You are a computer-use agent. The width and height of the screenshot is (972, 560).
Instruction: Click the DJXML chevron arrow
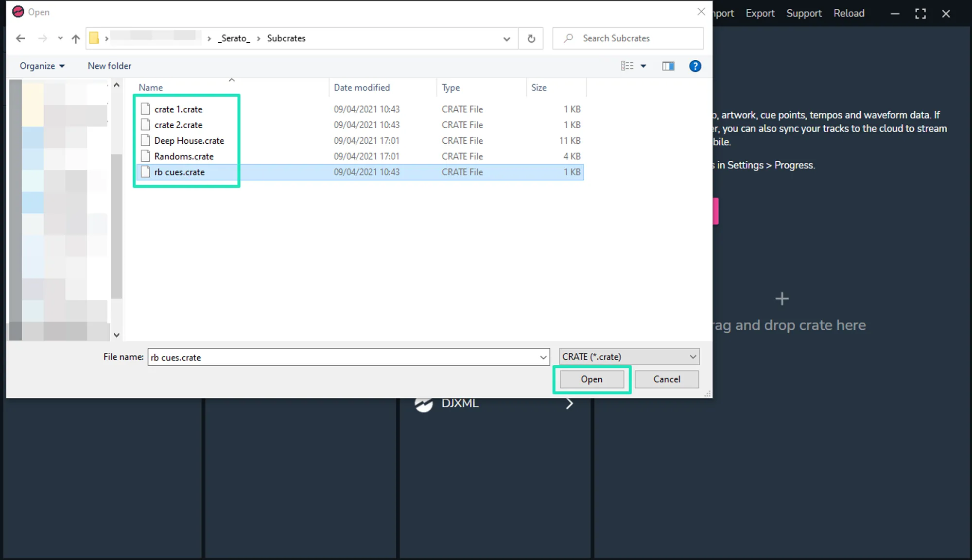569,403
